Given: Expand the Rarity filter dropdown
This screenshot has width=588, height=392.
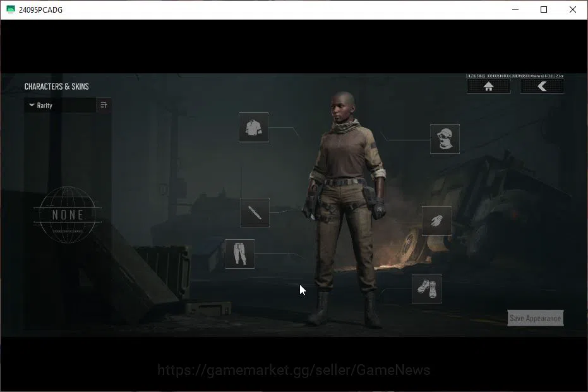Looking at the screenshot, I should [61, 106].
